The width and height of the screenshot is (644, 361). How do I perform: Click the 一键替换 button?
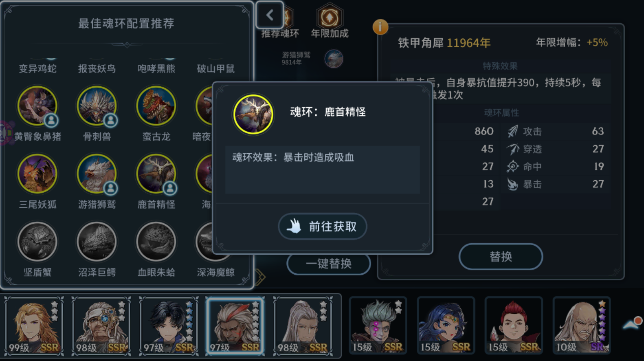[x=329, y=264]
